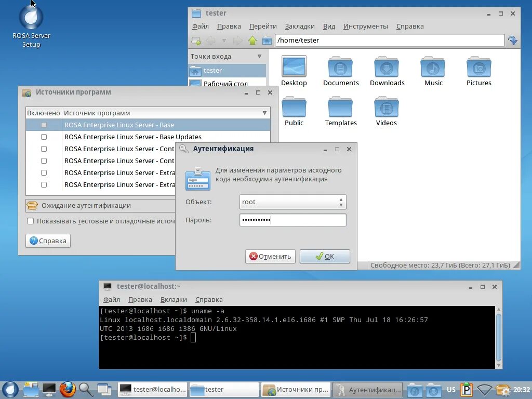This screenshot has height=399, width=532.
Task: Launch the terminal from the taskbar monitor icon
Action: pyautogui.click(x=49, y=390)
